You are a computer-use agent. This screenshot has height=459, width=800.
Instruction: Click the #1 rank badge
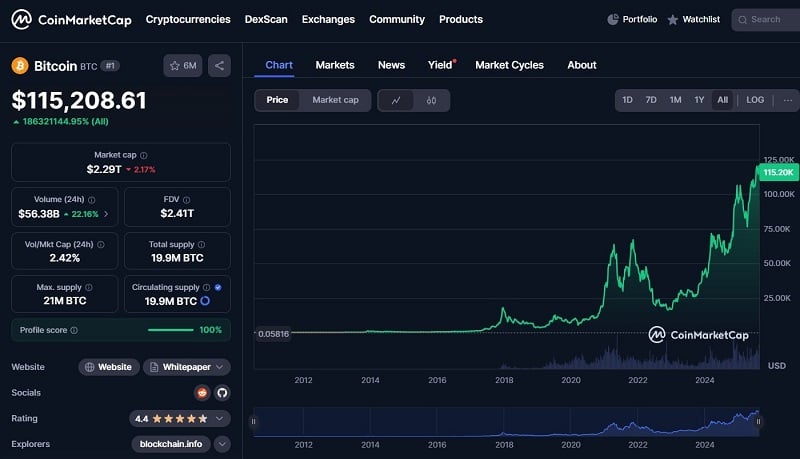(x=110, y=66)
